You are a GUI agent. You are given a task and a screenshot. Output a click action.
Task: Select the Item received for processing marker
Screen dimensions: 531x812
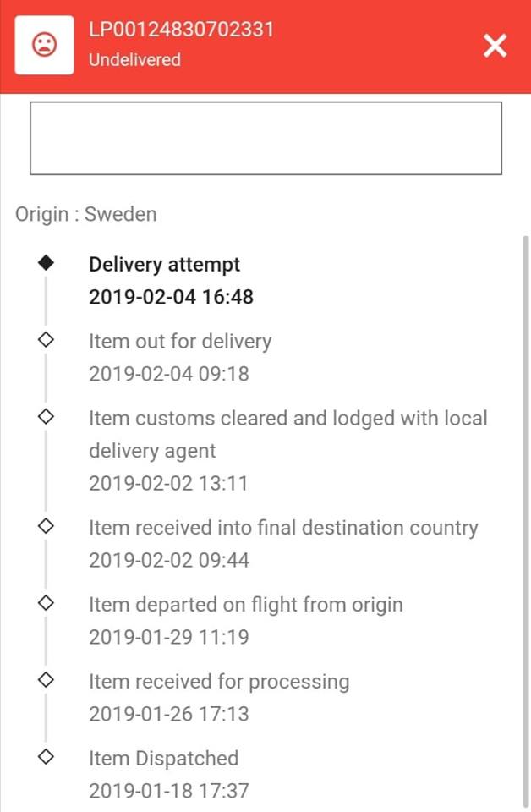pyautogui.click(x=46, y=679)
